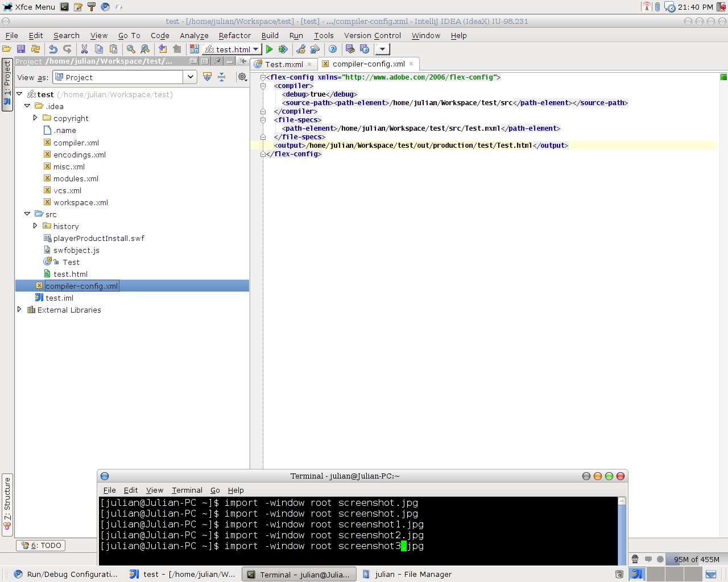Click the Terminal window vertical scrollbar
Screen dimensions: 728x582
tap(622, 530)
